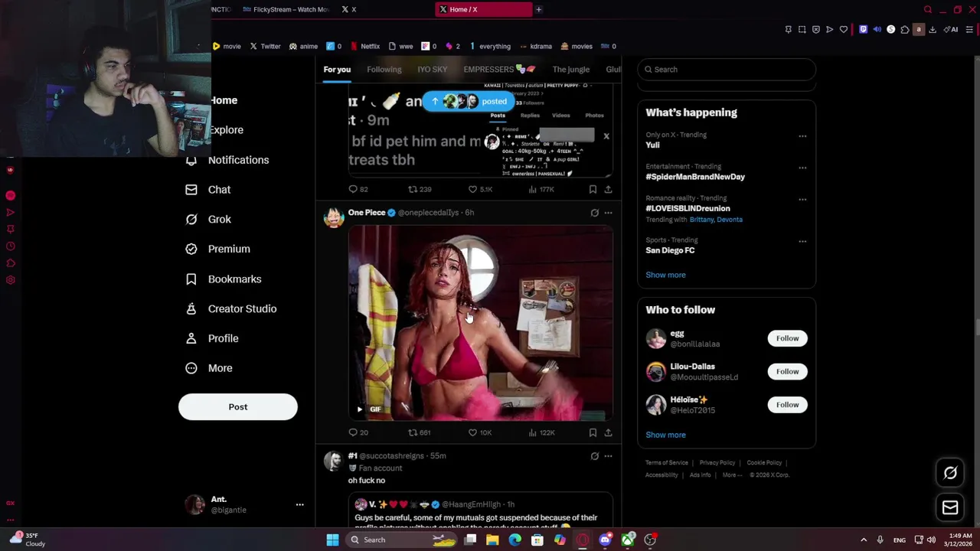This screenshot has height=551, width=980.
Task: Open options for Yuli trend
Action: tap(802, 136)
